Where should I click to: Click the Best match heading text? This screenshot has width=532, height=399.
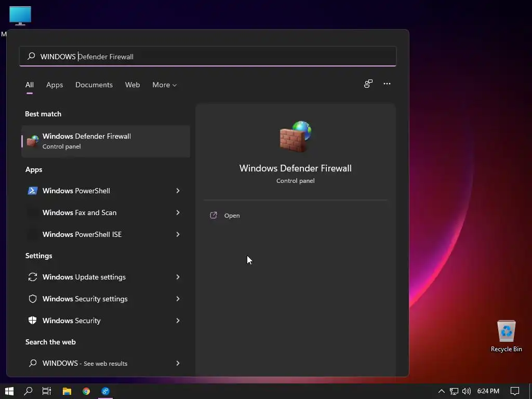click(x=43, y=114)
